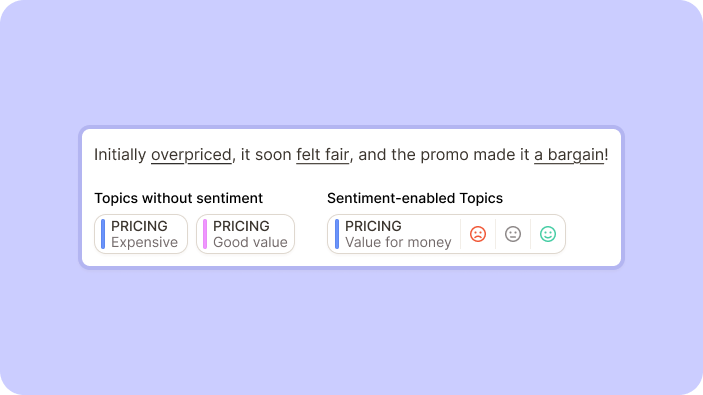Click the PRICING Value for money label
The width and height of the screenshot is (703, 395).
tap(398, 234)
